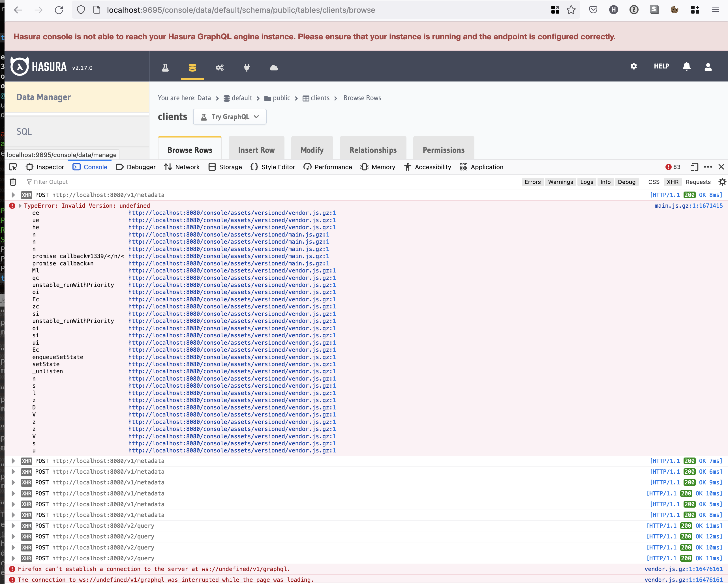The height and width of the screenshot is (584, 728).
Task: Open the Network devtools tab
Action: (x=182, y=167)
